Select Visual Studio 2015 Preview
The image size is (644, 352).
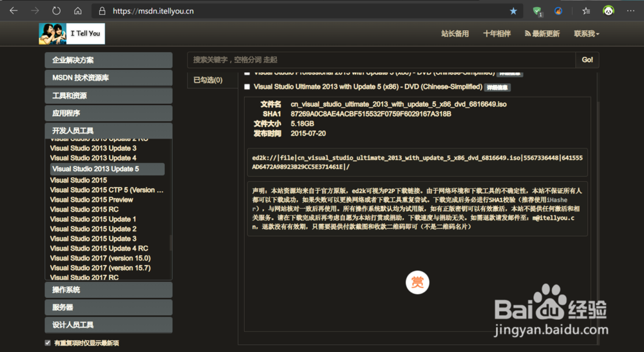[91, 200]
